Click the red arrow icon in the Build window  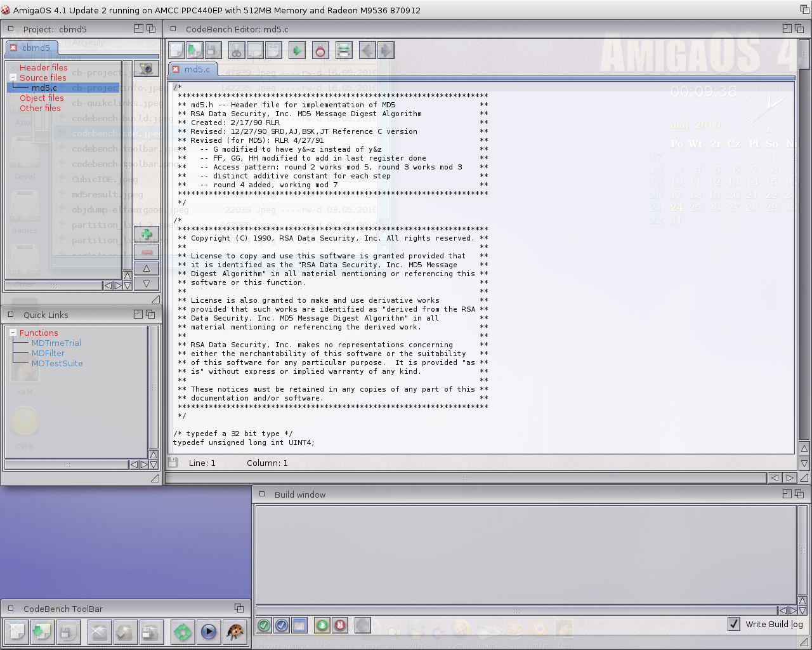pyautogui.click(x=339, y=625)
